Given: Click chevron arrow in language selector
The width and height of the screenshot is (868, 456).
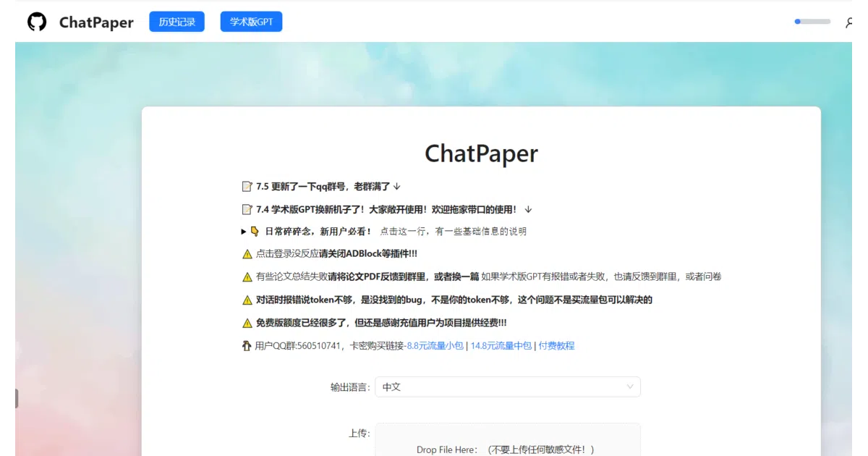Looking at the screenshot, I should click(x=630, y=387).
